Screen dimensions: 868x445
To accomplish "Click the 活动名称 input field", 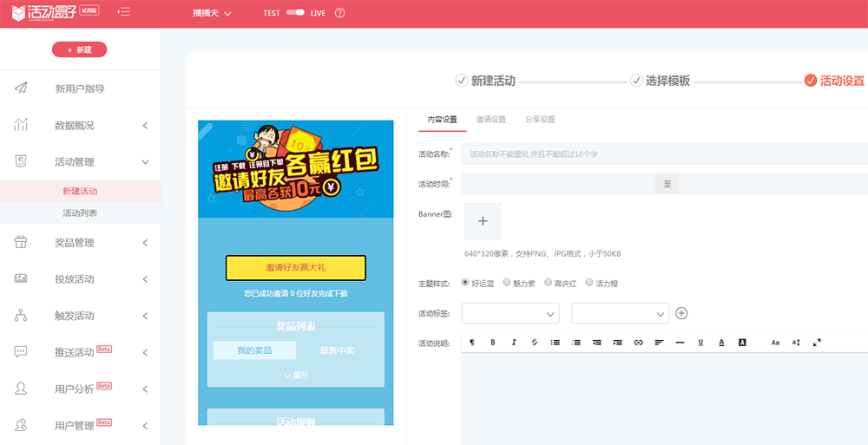I will pos(664,154).
